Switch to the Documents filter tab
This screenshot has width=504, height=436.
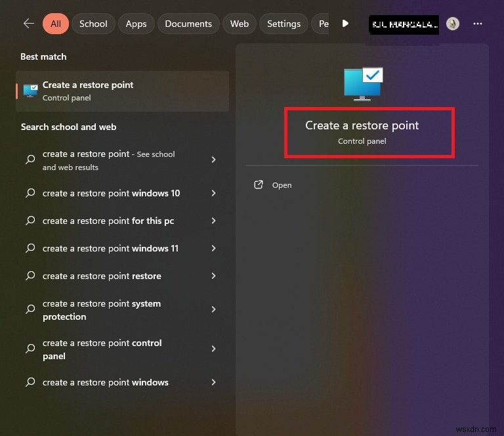pos(188,24)
